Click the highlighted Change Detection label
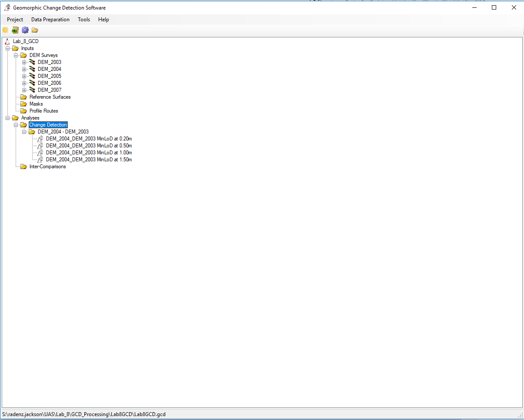This screenshot has width=524, height=420. (48, 125)
